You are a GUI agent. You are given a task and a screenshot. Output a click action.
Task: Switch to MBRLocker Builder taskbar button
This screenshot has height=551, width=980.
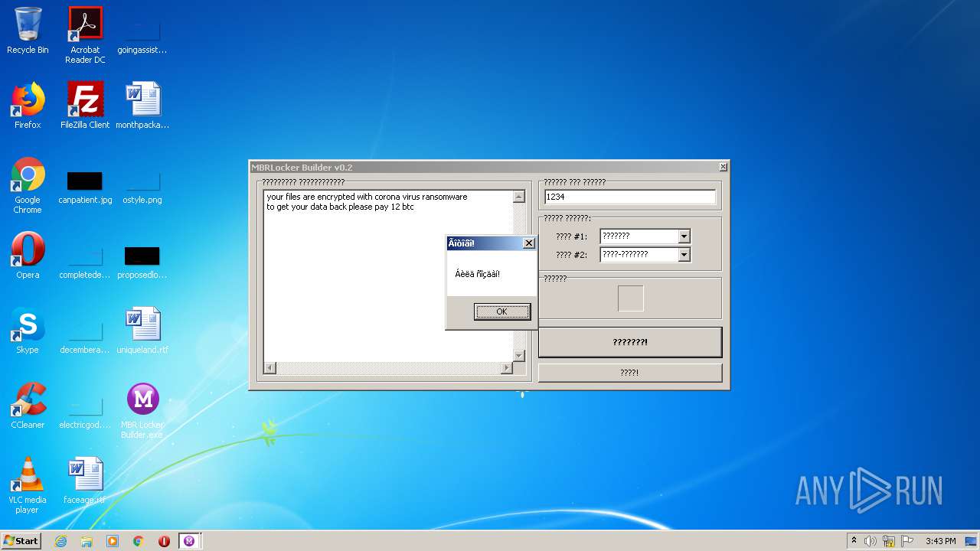(189, 541)
